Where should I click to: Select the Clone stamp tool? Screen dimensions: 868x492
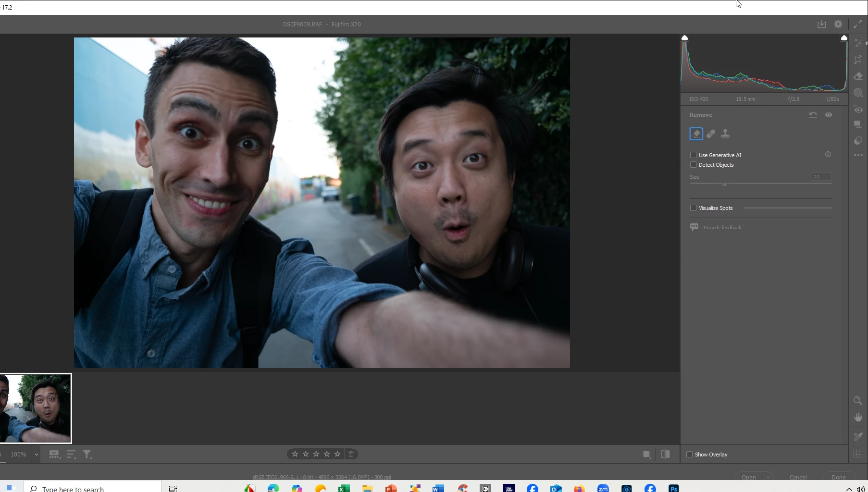[725, 134]
